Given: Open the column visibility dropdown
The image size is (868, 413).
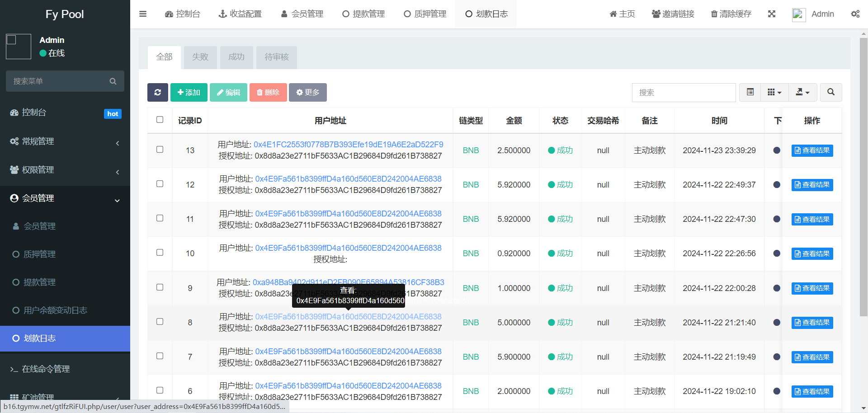Looking at the screenshot, I should click(774, 92).
